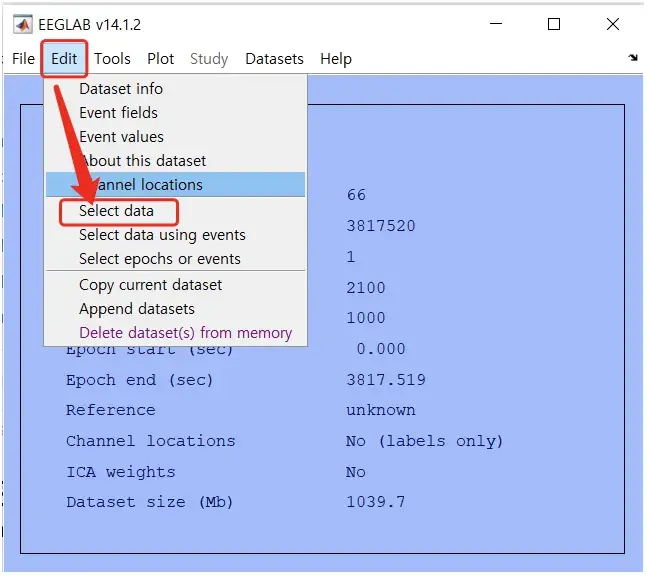Choose Append datasets option
647x578 pixels.
click(x=136, y=309)
